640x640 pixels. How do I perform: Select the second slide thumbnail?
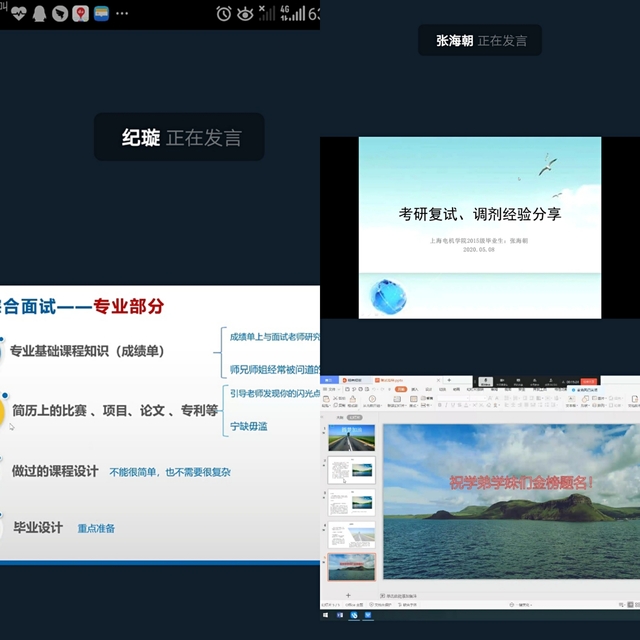pos(352,471)
